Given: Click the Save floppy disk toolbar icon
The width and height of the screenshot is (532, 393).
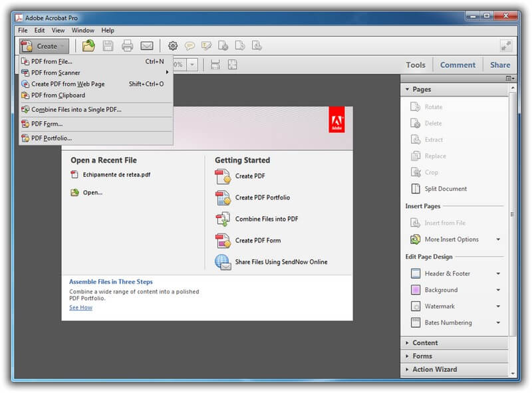Looking at the screenshot, I should click(x=108, y=46).
